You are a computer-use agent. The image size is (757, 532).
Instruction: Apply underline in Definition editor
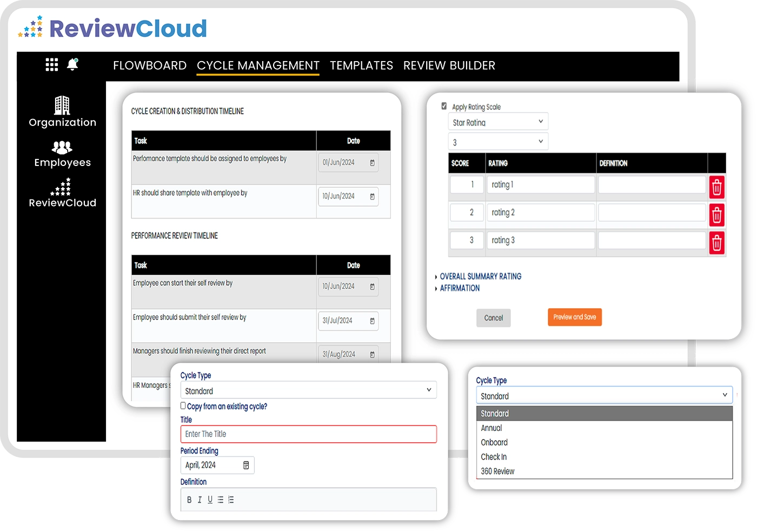point(210,500)
